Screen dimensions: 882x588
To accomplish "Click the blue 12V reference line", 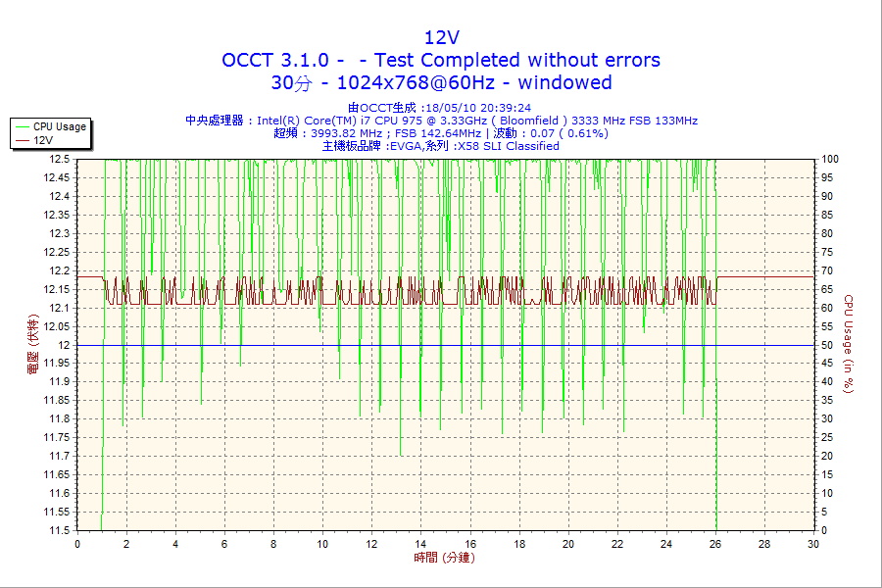I will pos(446,345).
